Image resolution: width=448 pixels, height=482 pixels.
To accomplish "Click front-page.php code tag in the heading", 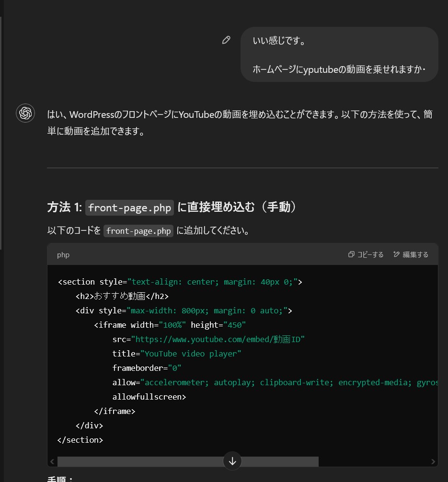I will (x=129, y=207).
